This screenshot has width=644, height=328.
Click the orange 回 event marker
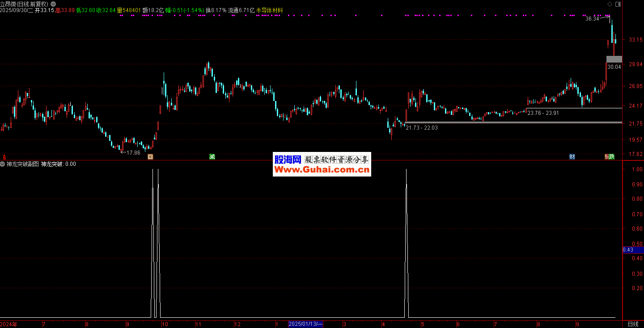150,157
